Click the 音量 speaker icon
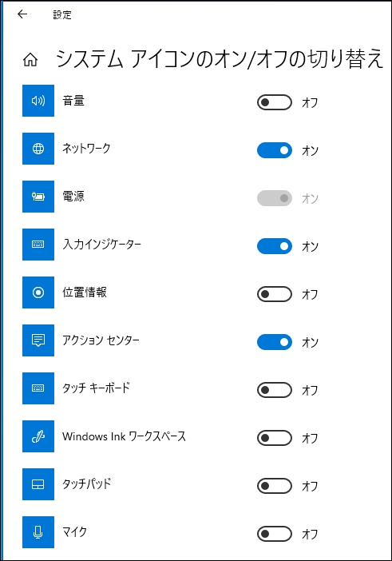The width and height of the screenshot is (392, 561). click(38, 101)
